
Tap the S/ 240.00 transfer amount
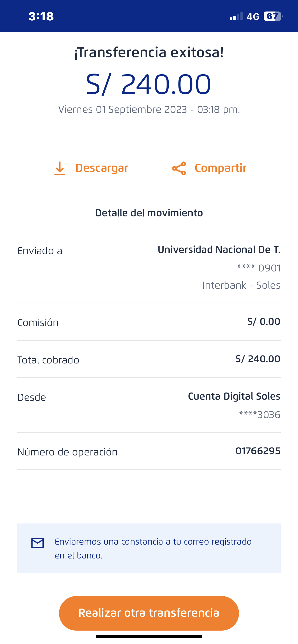[x=149, y=84]
